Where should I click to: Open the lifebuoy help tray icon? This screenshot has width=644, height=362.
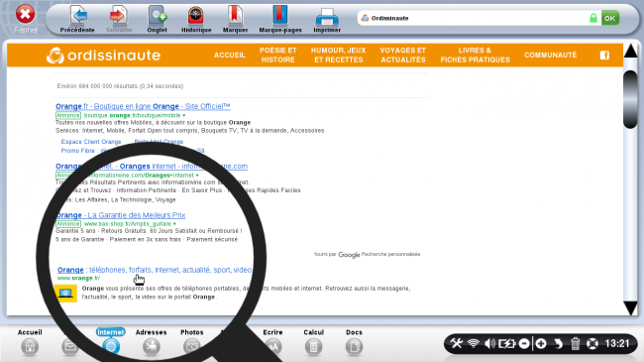(x=591, y=343)
